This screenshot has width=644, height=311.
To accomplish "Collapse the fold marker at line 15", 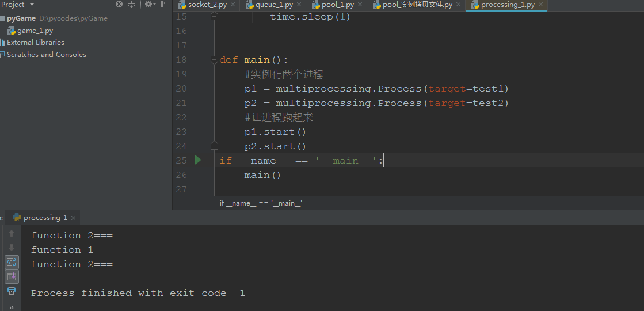I will (214, 17).
